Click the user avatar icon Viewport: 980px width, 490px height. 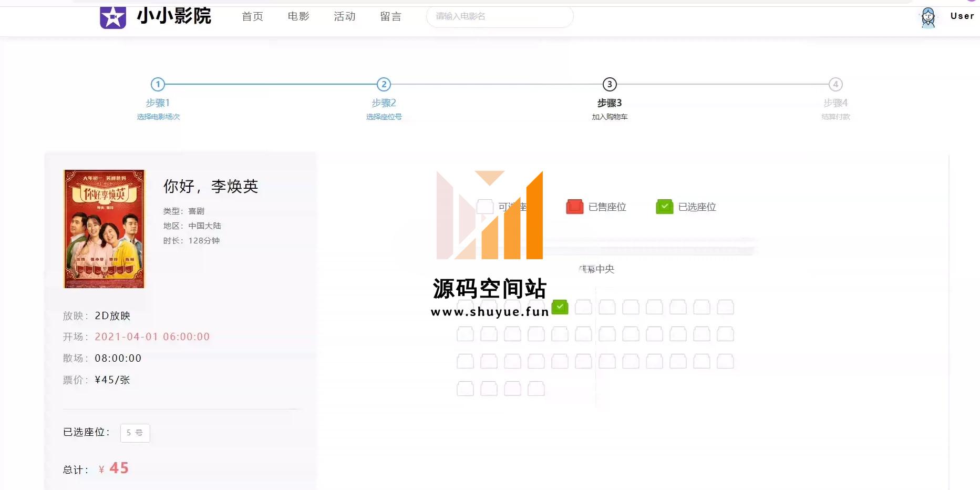click(x=929, y=17)
